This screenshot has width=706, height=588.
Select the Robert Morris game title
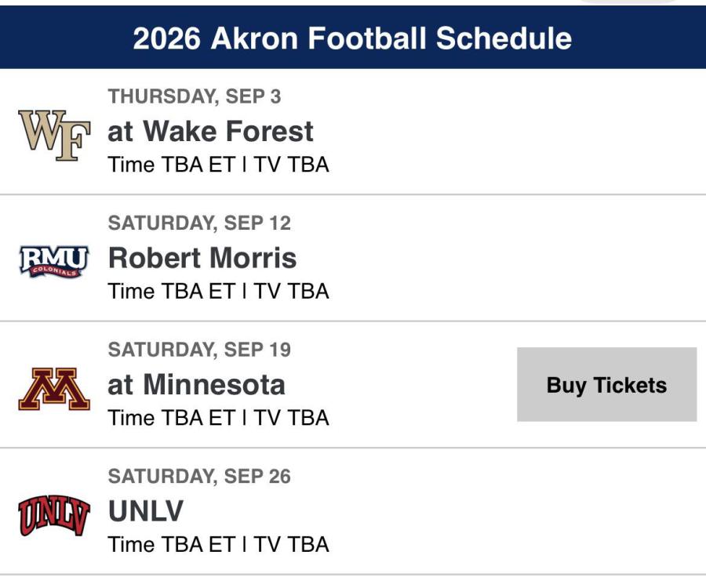(202, 258)
